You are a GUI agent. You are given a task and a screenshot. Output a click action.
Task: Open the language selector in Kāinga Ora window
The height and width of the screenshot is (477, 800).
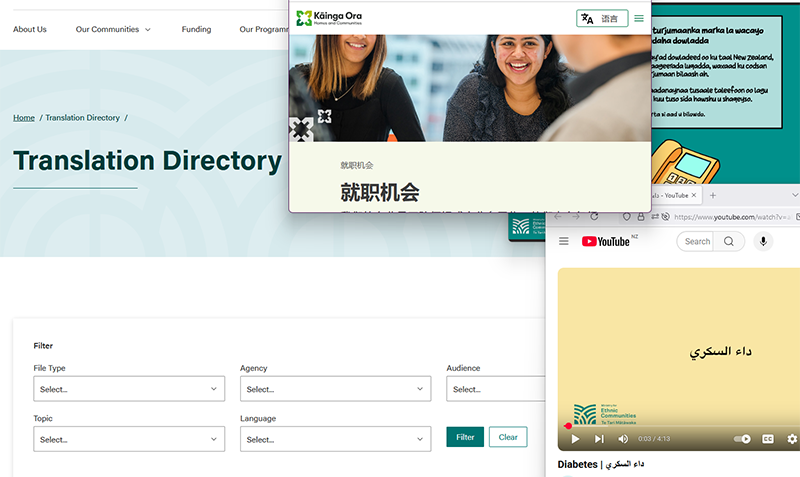tap(602, 18)
